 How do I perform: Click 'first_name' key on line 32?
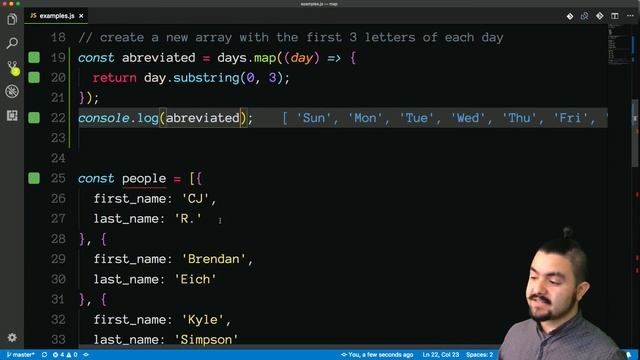coord(129,320)
